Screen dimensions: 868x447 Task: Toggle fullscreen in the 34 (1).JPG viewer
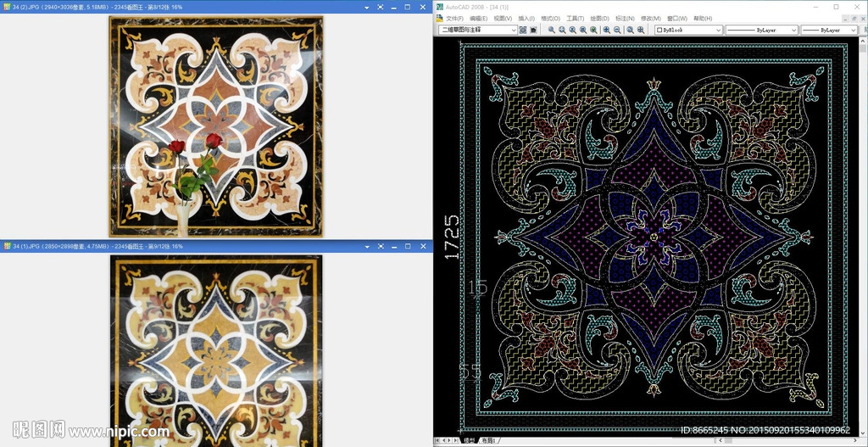pos(381,246)
